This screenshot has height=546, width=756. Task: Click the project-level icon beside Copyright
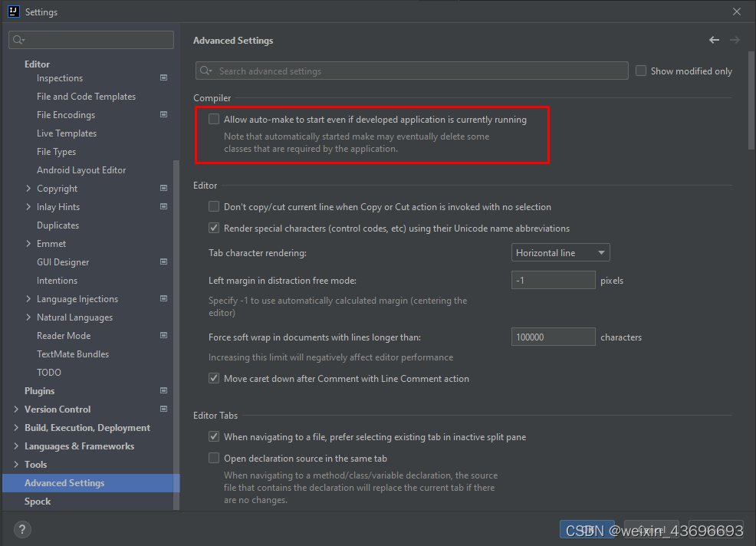click(x=164, y=188)
